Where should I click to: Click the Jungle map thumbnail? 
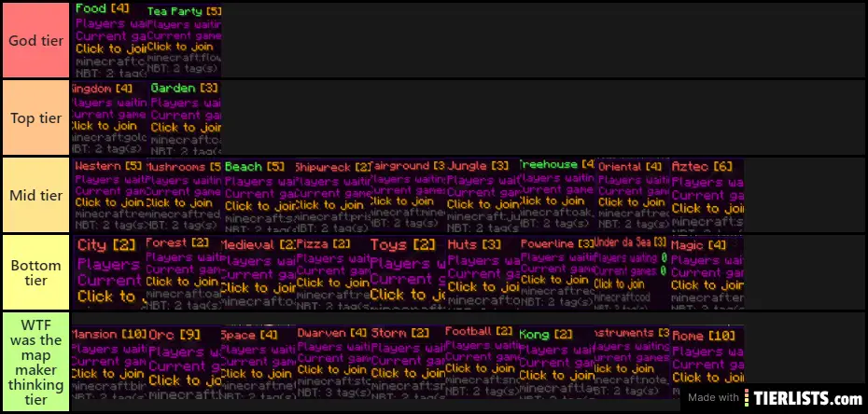[x=482, y=194]
